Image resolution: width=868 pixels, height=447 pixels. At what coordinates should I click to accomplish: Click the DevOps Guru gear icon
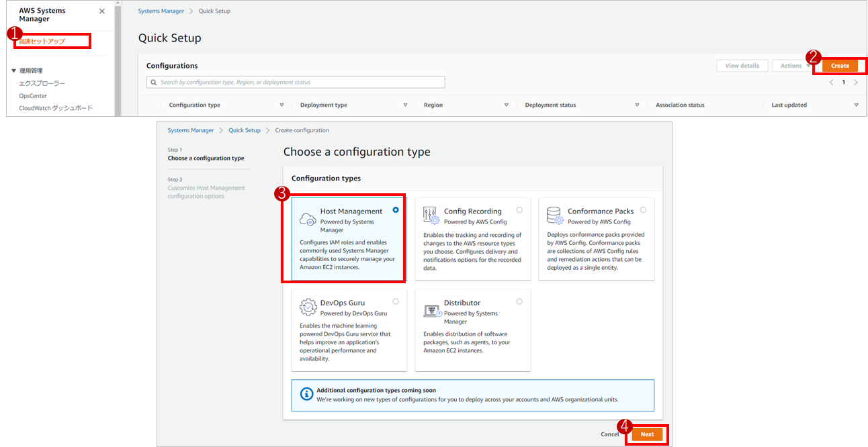[x=308, y=307]
